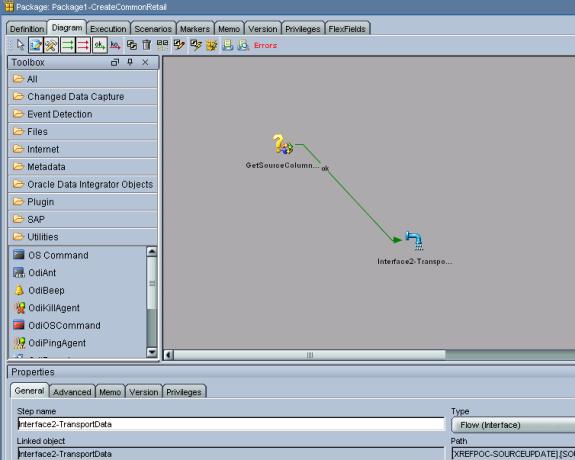Open the package Memo tab
Screen dimensions: 575x460
[229, 29]
